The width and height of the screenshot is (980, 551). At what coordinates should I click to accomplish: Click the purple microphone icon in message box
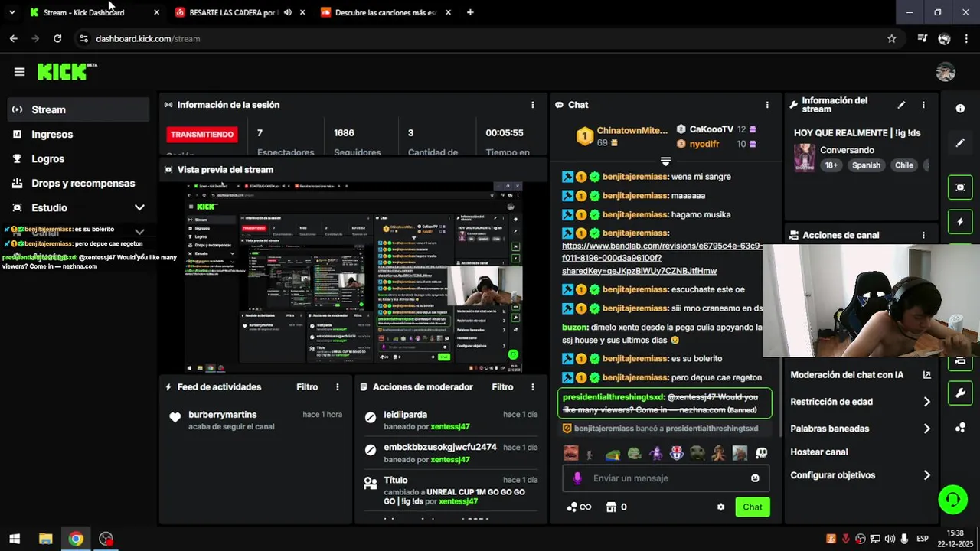577,478
